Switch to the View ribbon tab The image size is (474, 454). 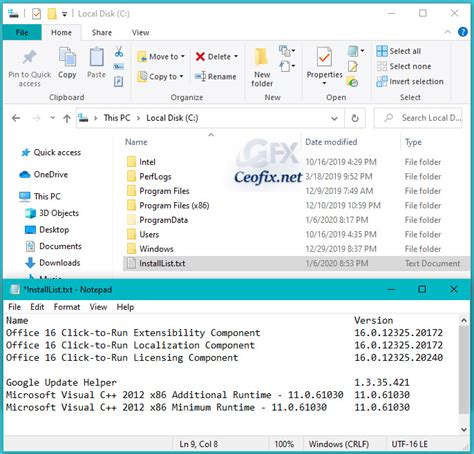tap(140, 32)
